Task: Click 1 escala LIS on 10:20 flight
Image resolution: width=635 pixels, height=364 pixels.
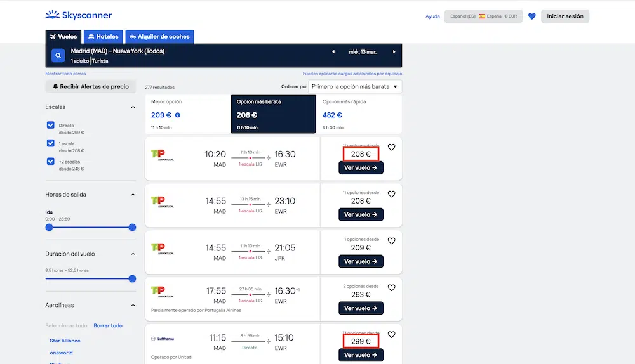Action: click(x=250, y=164)
